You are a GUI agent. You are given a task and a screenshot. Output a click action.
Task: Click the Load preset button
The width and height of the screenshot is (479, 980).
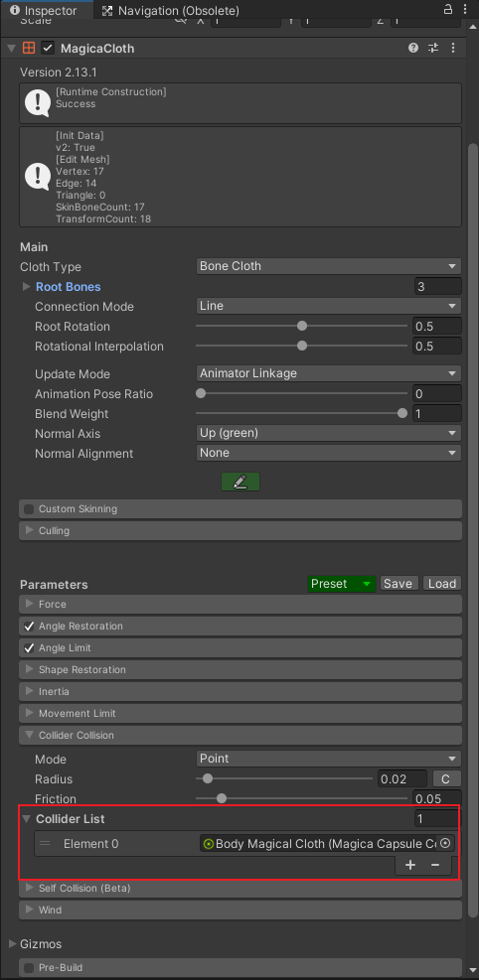pyautogui.click(x=442, y=584)
